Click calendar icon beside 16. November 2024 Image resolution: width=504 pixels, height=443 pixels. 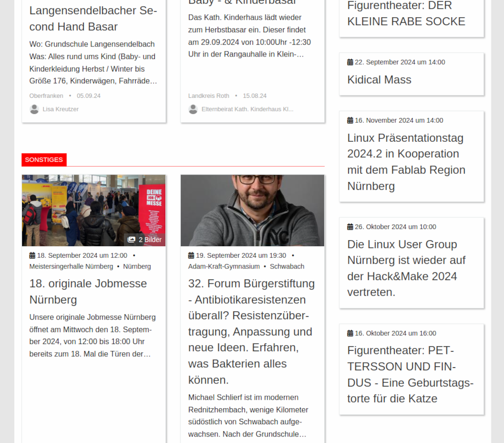point(350,120)
